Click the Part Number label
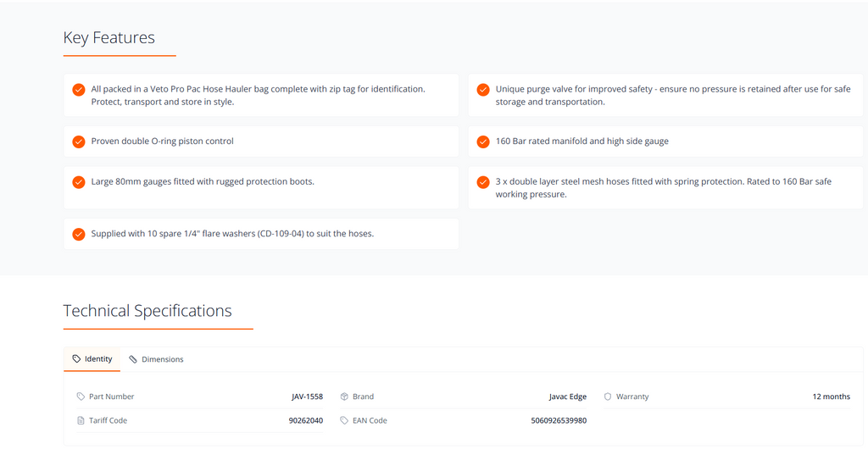The width and height of the screenshot is (868, 455). click(111, 397)
